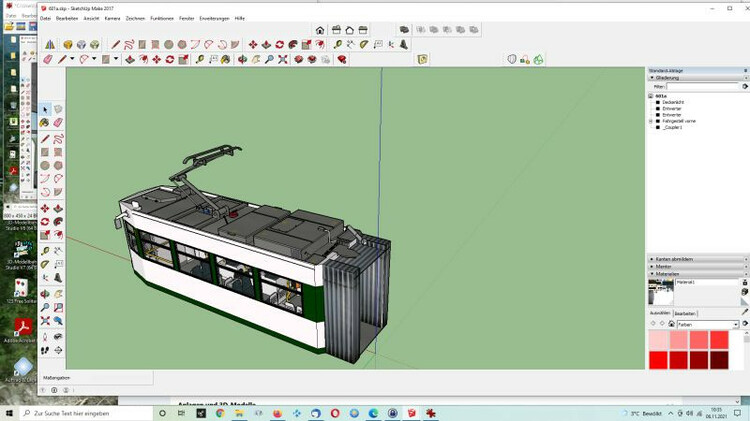The image size is (750, 421).
Task: Open dropdown arrow beside the Line tool
Action: (x=72, y=59)
